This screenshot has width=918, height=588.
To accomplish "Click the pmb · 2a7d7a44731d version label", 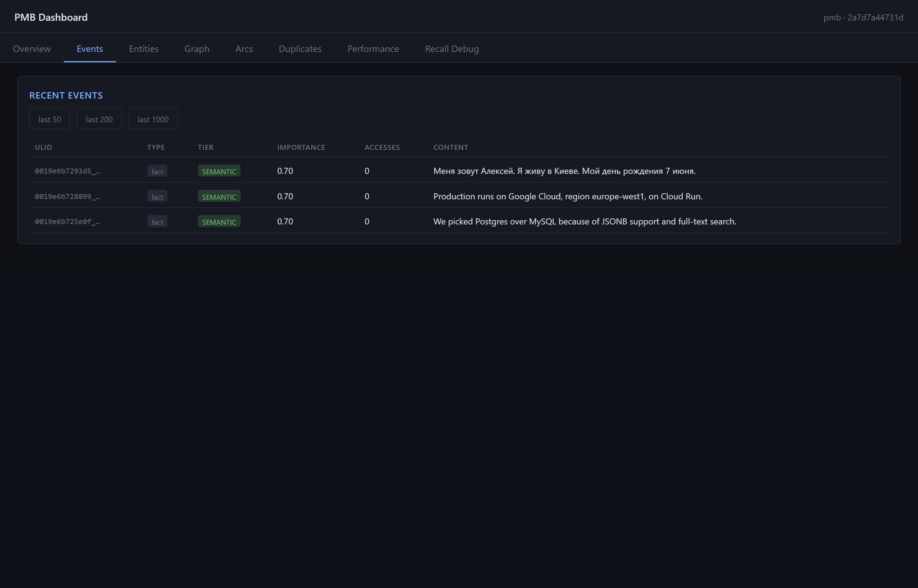I will pos(863,18).
